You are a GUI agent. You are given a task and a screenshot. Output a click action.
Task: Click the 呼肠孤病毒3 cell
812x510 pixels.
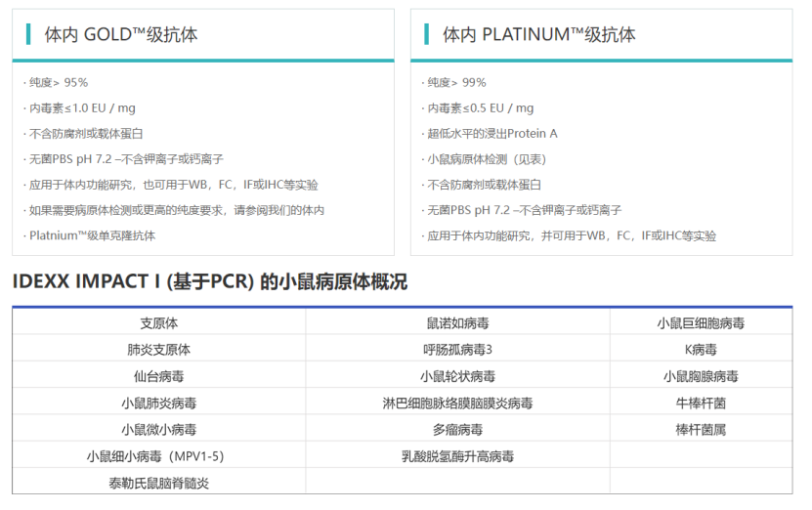click(x=457, y=350)
